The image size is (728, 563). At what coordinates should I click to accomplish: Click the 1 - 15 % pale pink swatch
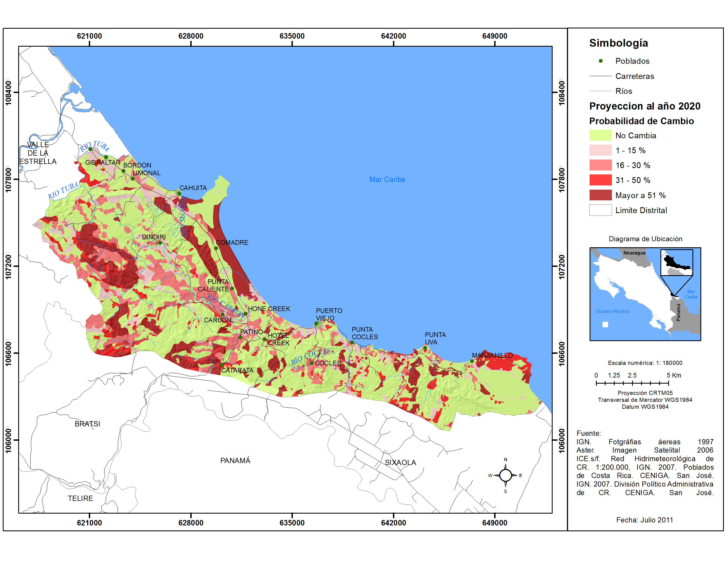click(x=600, y=150)
